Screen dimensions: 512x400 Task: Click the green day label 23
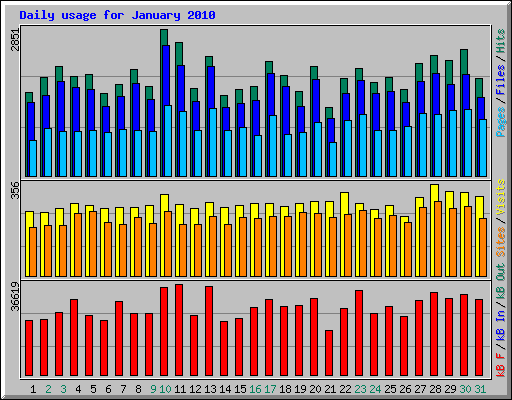pos(360,389)
